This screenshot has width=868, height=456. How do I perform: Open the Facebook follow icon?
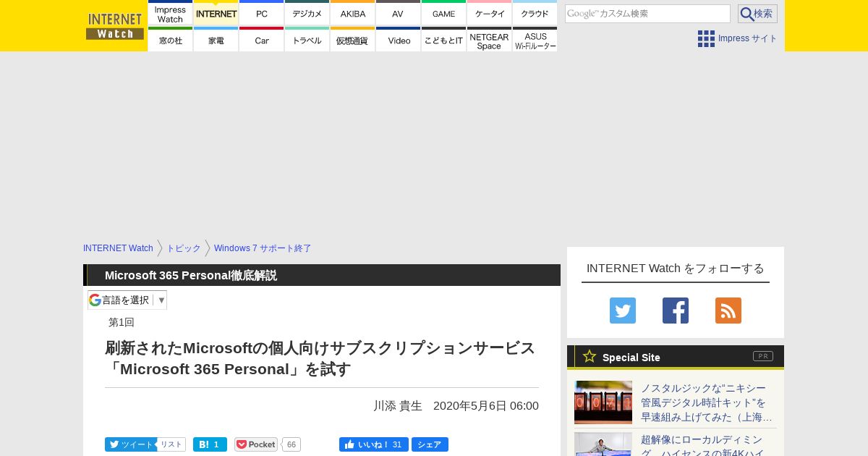[x=676, y=311]
